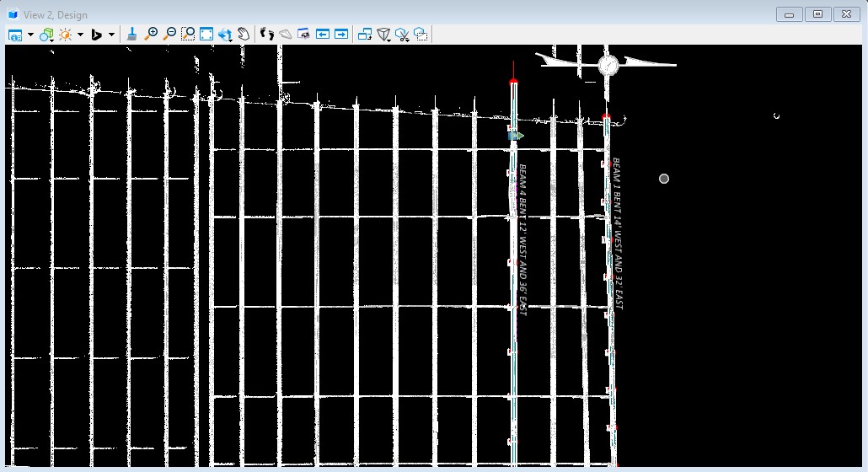This screenshot has height=472, width=868.
Task: Expand the brightness dropdown arrow
Action: pyautogui.click(x=80, y=35)
